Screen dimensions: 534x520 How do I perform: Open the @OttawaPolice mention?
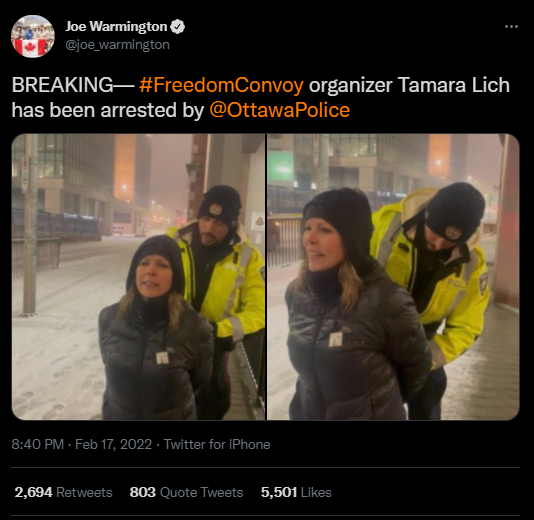pos(280,110)
